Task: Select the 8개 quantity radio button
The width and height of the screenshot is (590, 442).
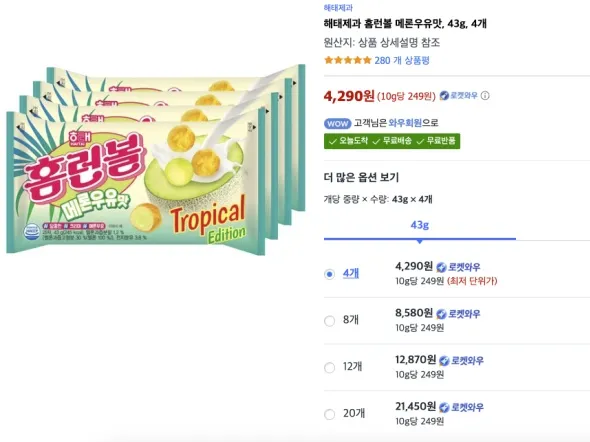Action: [x=329, y=321]
